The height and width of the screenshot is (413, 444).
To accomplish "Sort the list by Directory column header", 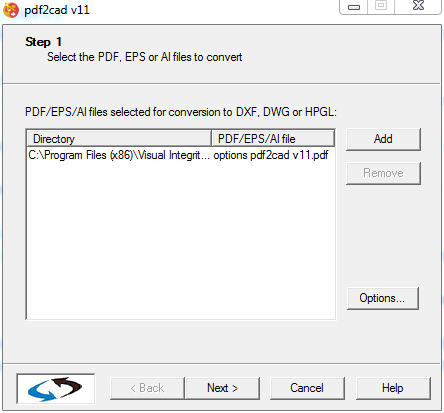I will 119,139.
